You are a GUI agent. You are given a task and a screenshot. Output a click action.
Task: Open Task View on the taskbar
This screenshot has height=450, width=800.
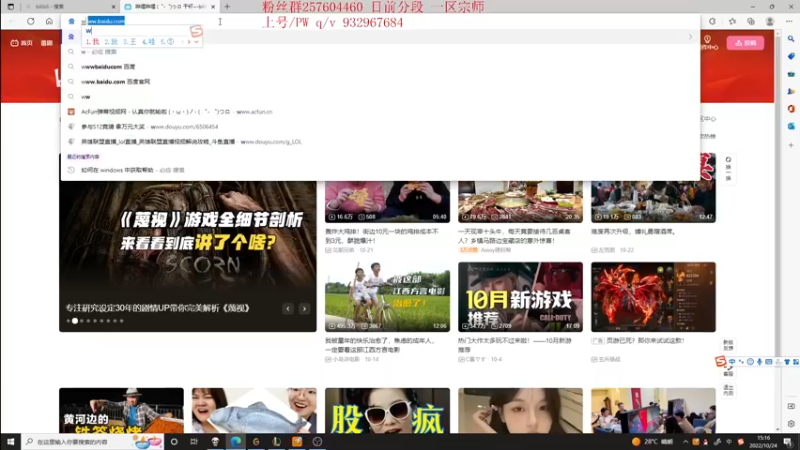point(194,442)
